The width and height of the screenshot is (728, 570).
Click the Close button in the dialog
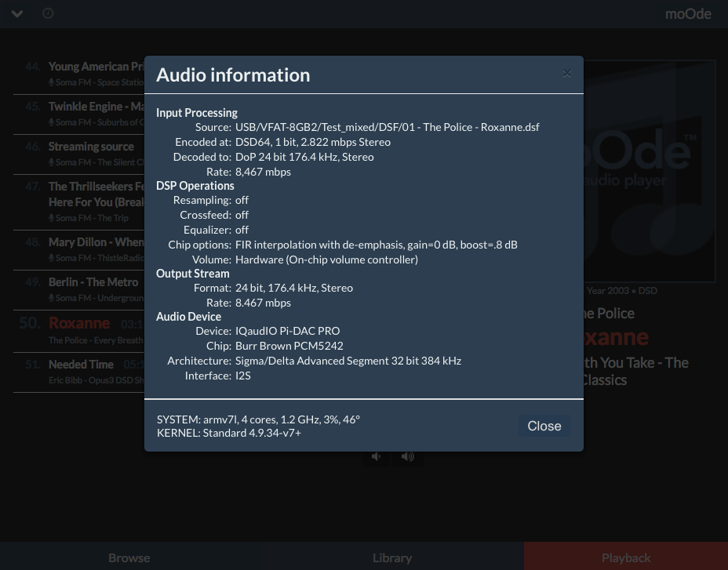[544, 426]
